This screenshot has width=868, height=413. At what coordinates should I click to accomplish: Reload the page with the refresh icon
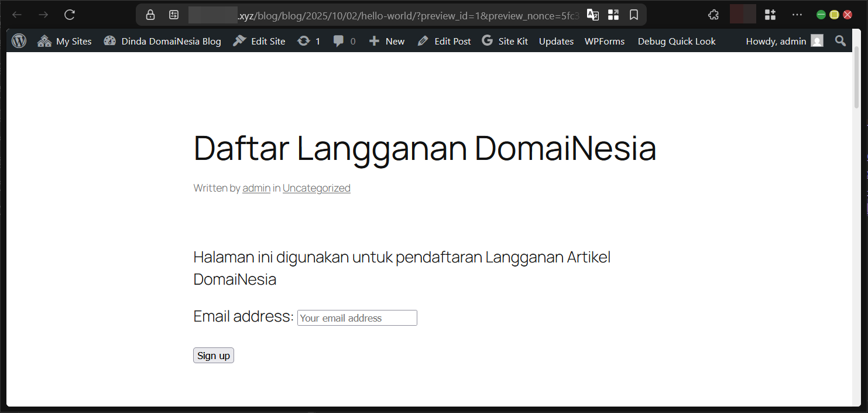pos(69,15)
